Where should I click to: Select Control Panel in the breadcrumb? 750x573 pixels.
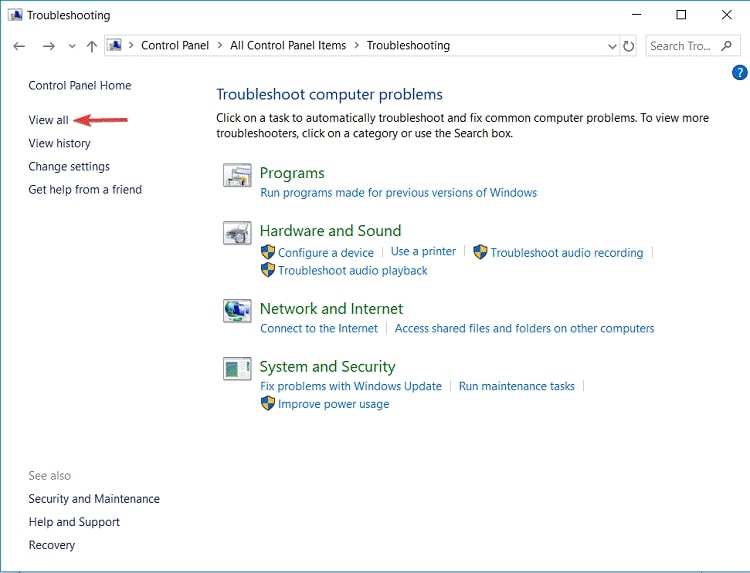click(175, 45)
